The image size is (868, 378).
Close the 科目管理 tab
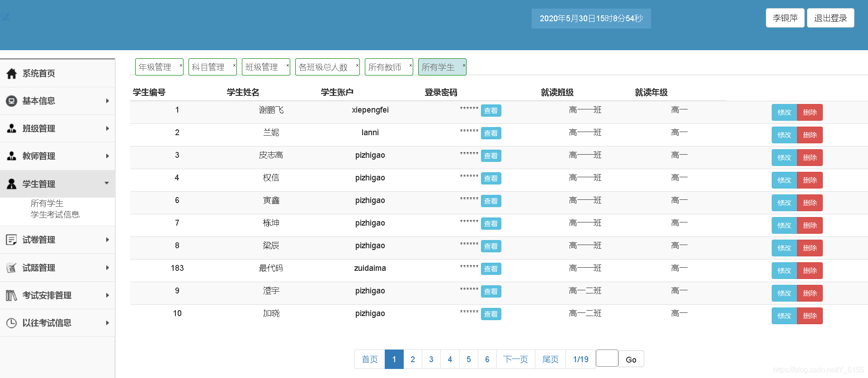coord(234,66)
